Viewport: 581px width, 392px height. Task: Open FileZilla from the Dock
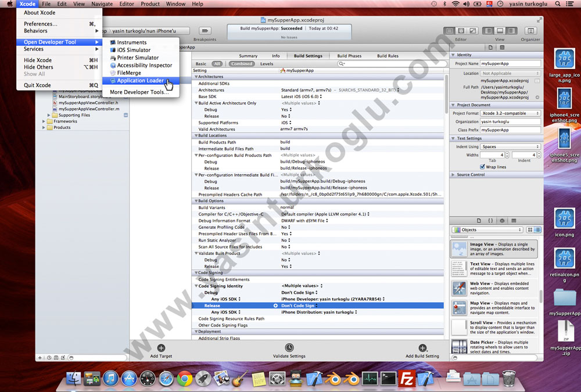pyautogui.click(x=407, y=378)
